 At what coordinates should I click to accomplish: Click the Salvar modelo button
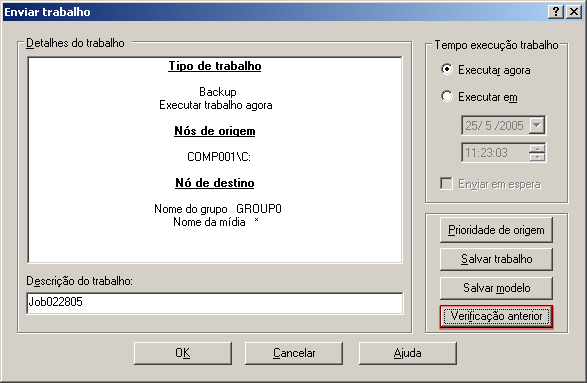click(x=496, y=288)
